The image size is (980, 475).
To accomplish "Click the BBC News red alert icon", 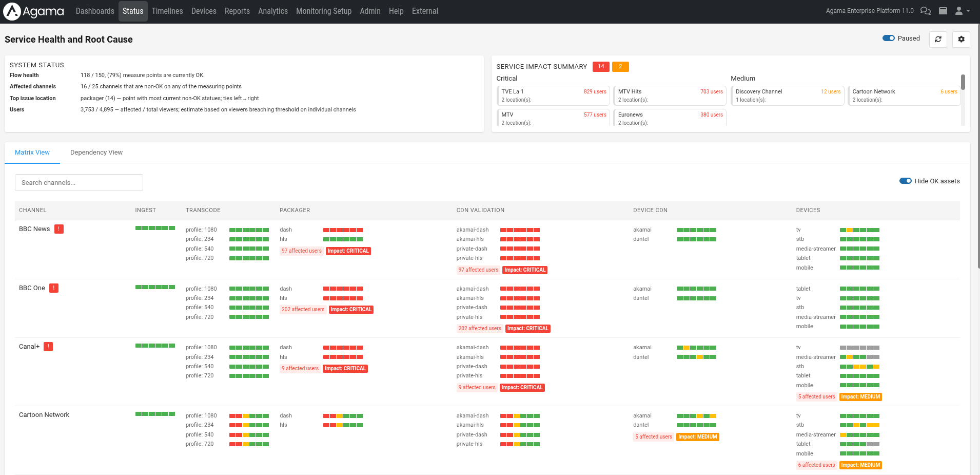I will pos(59,229).
